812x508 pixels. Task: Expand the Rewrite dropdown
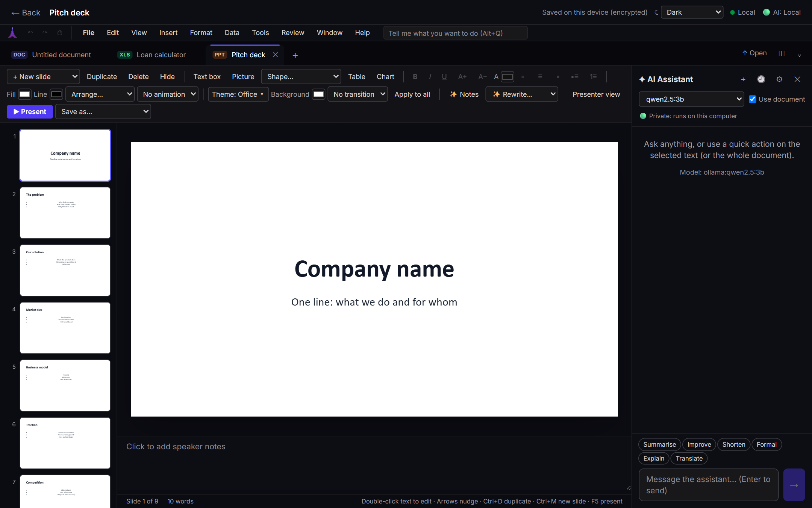(522, 94)
